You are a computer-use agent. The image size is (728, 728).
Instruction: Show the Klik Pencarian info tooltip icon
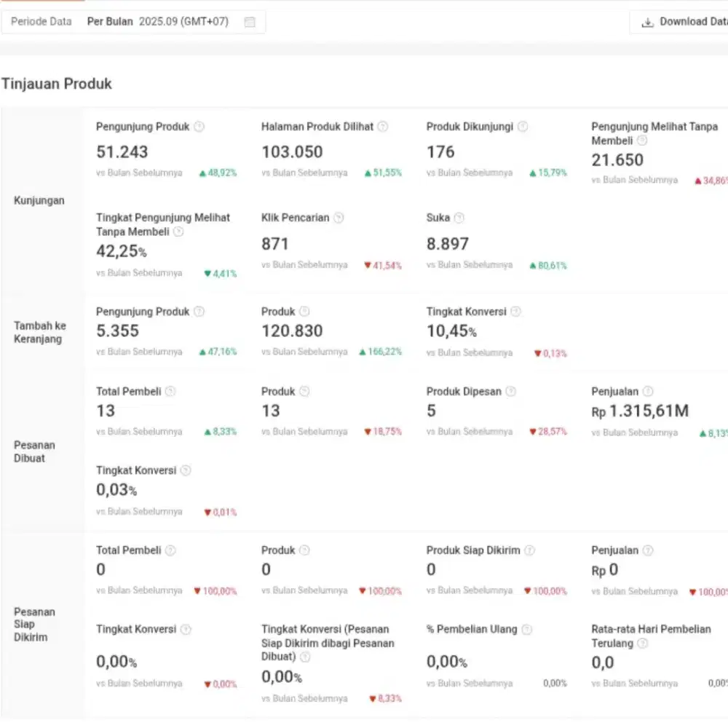pyautogui.click(x=339, y=218)
